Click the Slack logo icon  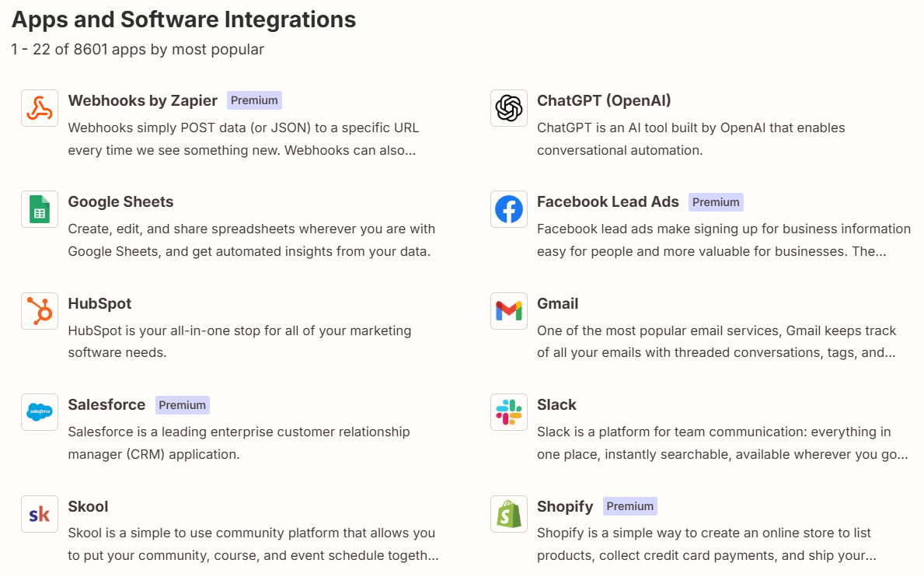(x=508, y=411)
